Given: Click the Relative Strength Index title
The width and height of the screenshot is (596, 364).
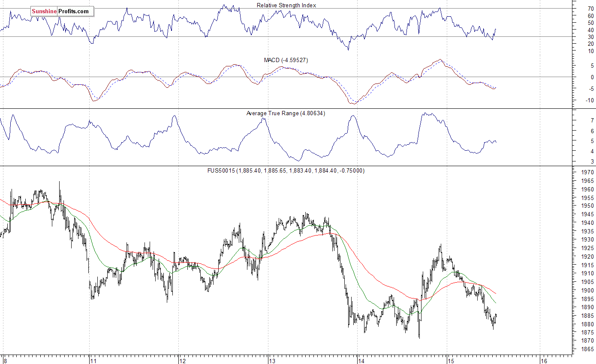Looking at the screenshot, I should click(286, 5).
